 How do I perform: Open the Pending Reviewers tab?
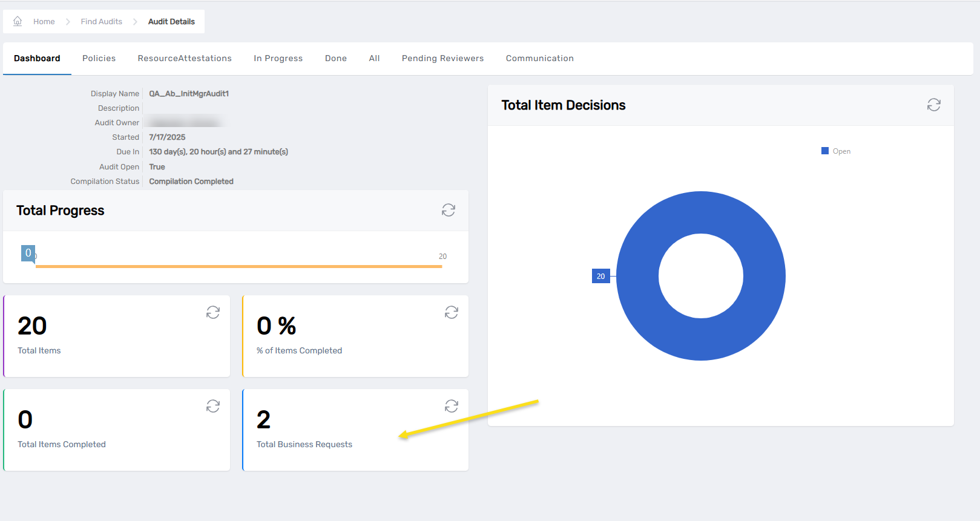[442, 58]
